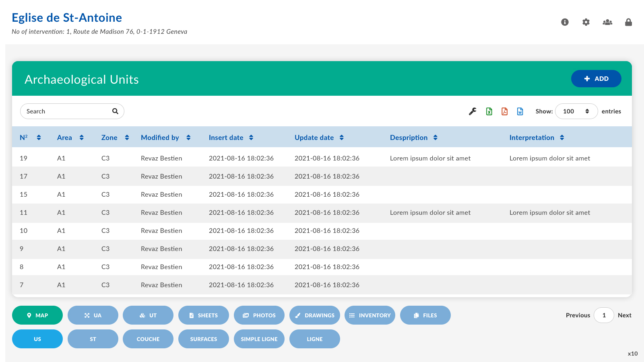Open settings via the gear icon

coord(586,22)
